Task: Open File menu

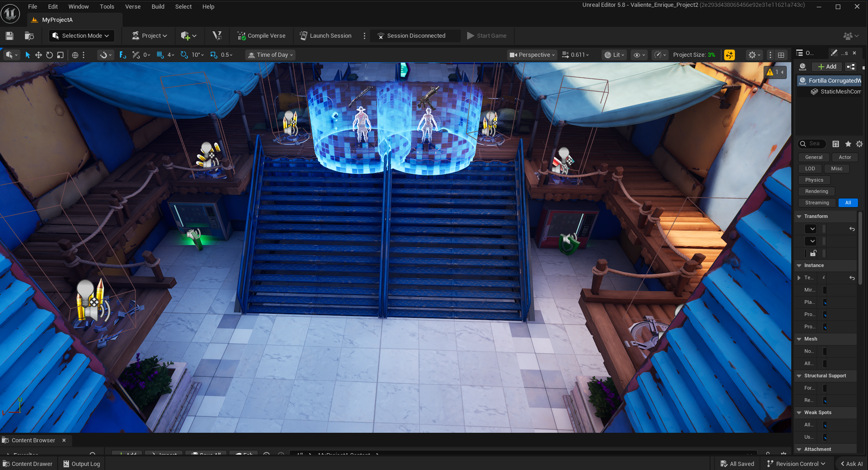Action: (x=33, y=7)
